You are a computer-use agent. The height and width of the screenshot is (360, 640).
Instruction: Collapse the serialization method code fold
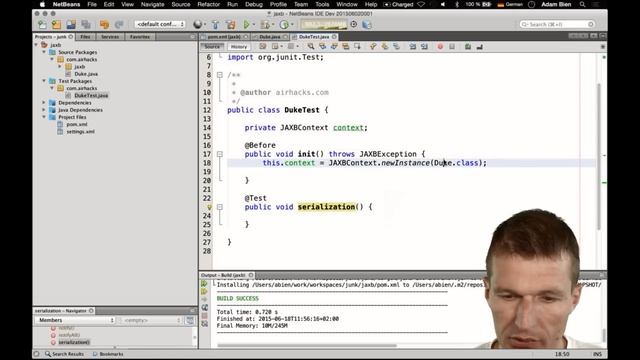(220, 207)
